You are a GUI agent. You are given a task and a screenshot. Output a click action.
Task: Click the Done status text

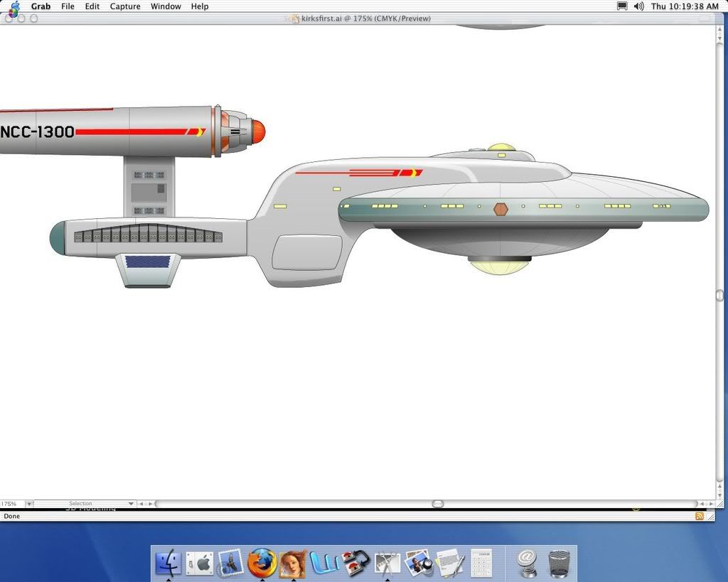12,516
